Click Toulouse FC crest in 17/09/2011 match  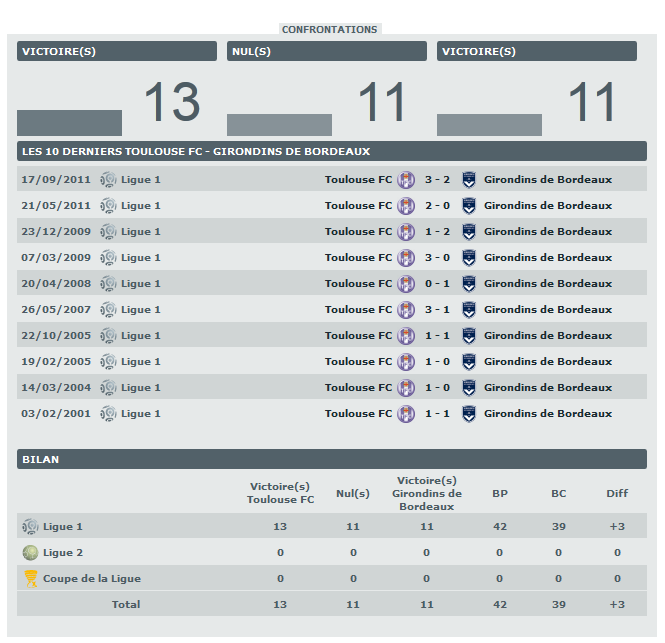coord(406,180)
